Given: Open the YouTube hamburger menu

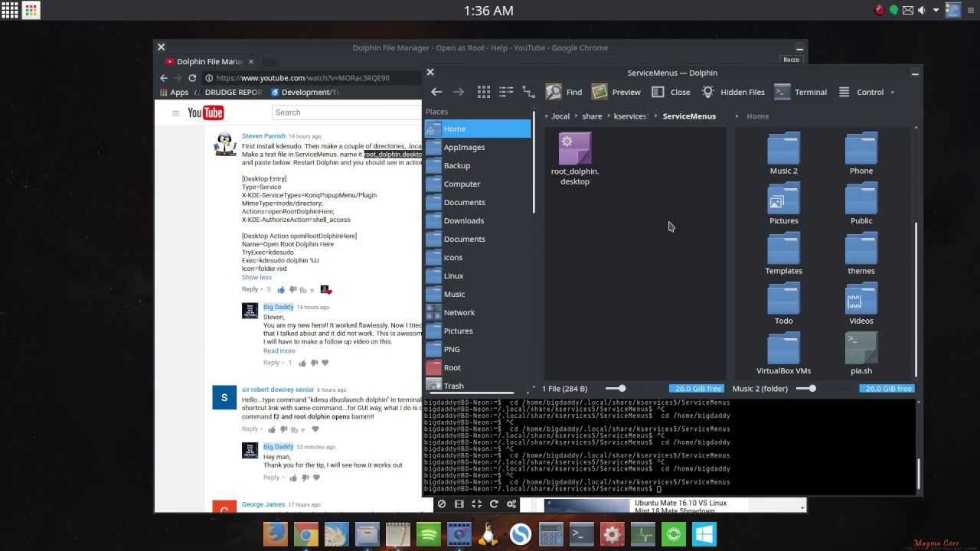Looking at the screenshot, I should click(x=175, y=112).
